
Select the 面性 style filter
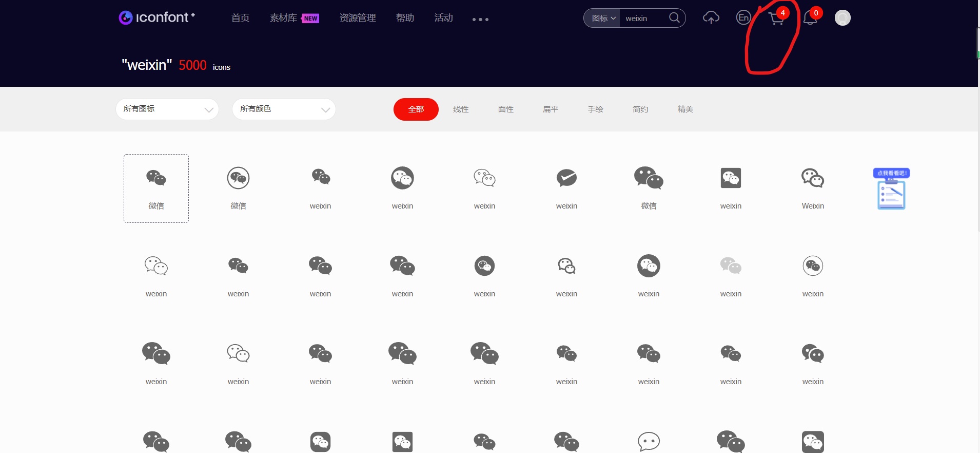[506, 109]
